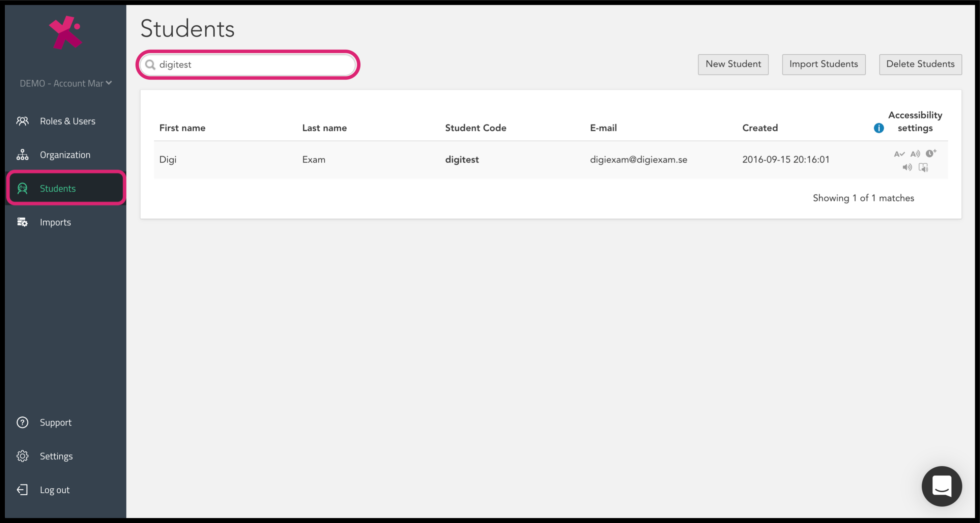Open Settings in sidebar

click(65, 456)
